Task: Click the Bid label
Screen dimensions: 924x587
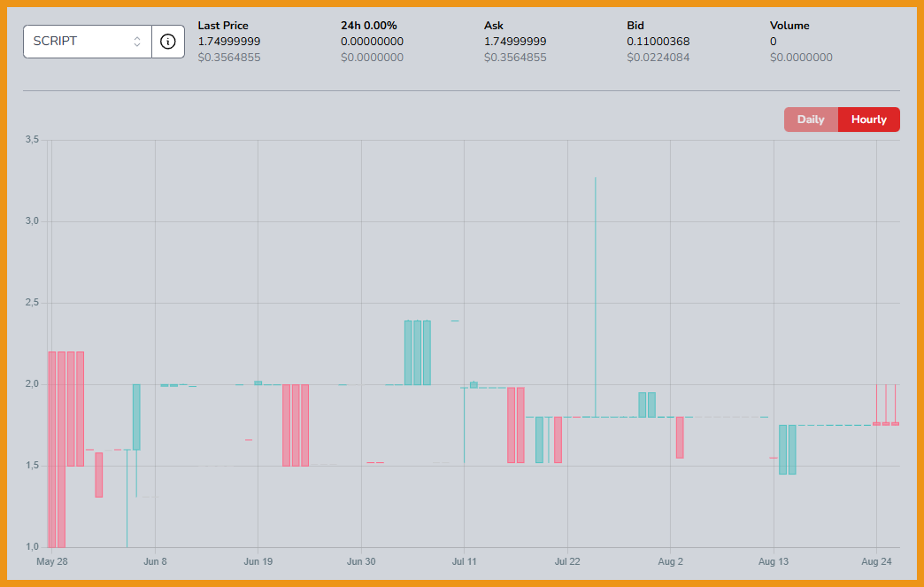Action: click(x=635, y=26)
